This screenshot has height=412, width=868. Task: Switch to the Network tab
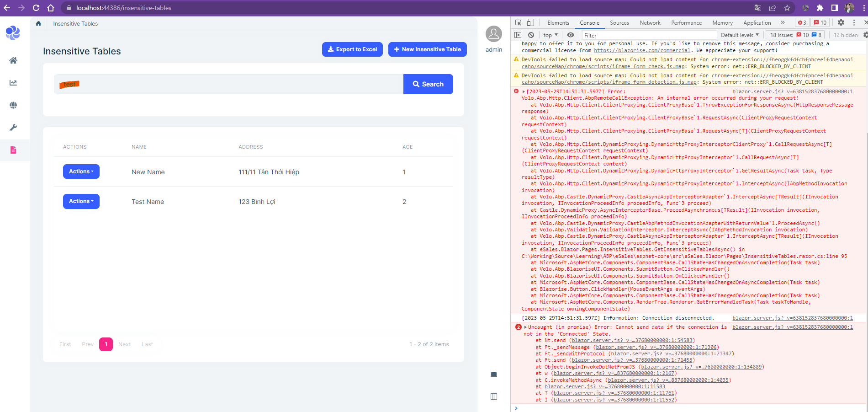click(x=650, y=23)
